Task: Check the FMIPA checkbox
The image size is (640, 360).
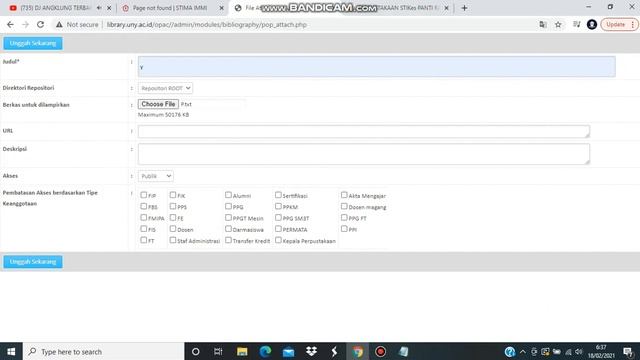Action: 144,218
